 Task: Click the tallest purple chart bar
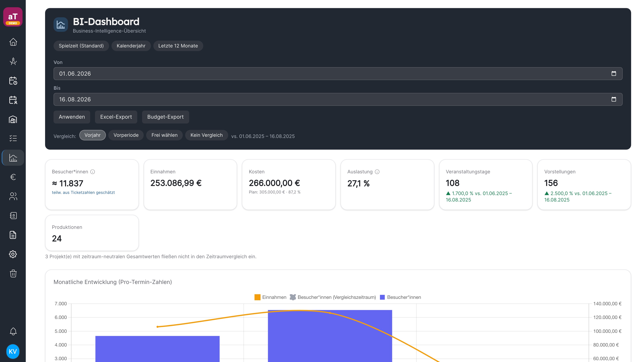pos(330,336)
